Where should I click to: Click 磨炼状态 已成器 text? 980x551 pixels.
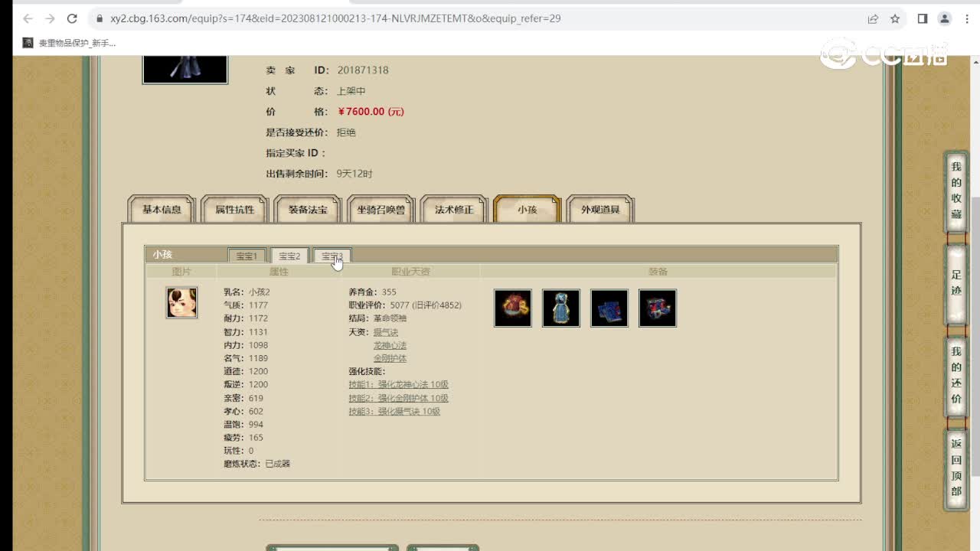tap(256, 464)
